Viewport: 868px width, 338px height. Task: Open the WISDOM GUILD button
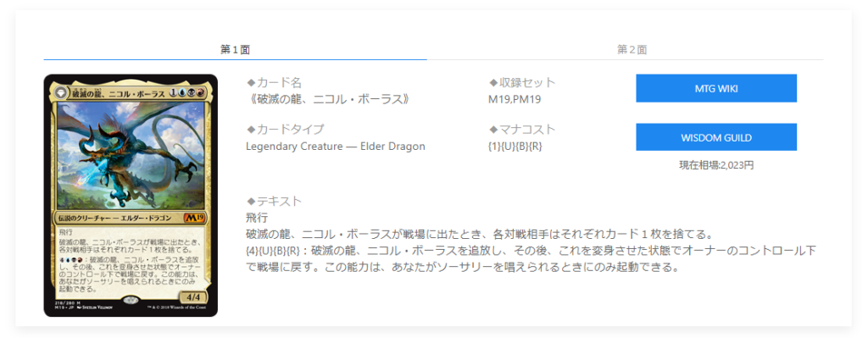click(715, 137)
